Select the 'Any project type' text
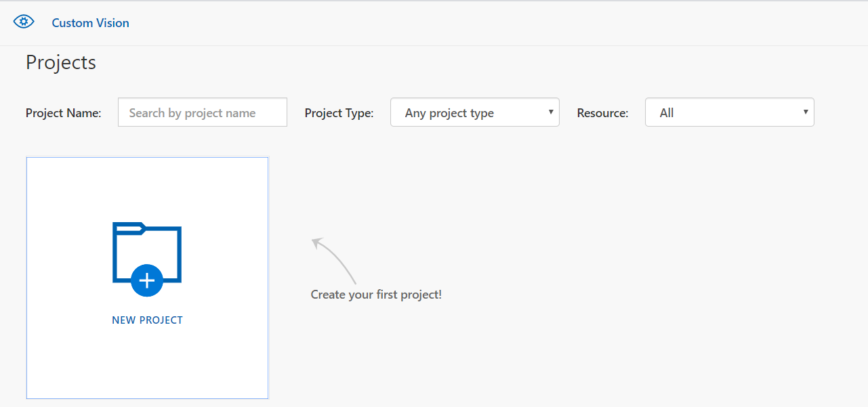Image resolution: width=868 pixels, height=407 pixels. pyautogui.click(x=449, y=113)
